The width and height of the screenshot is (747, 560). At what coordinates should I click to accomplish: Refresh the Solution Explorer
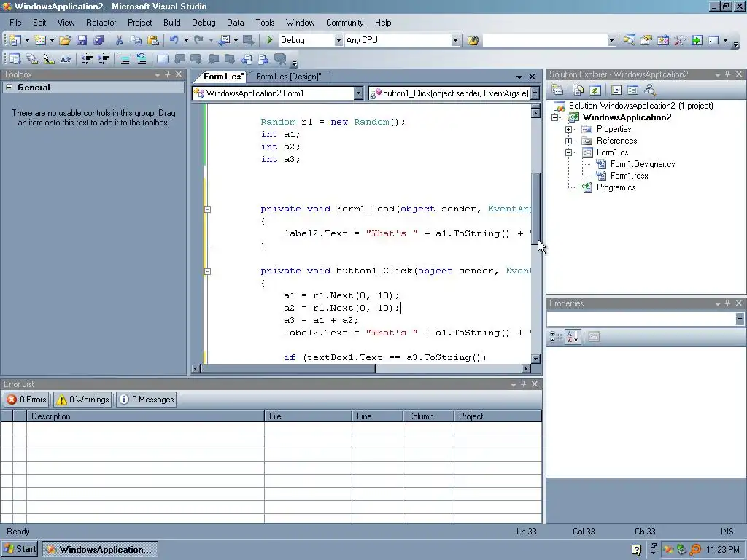[x=595, y=90]
